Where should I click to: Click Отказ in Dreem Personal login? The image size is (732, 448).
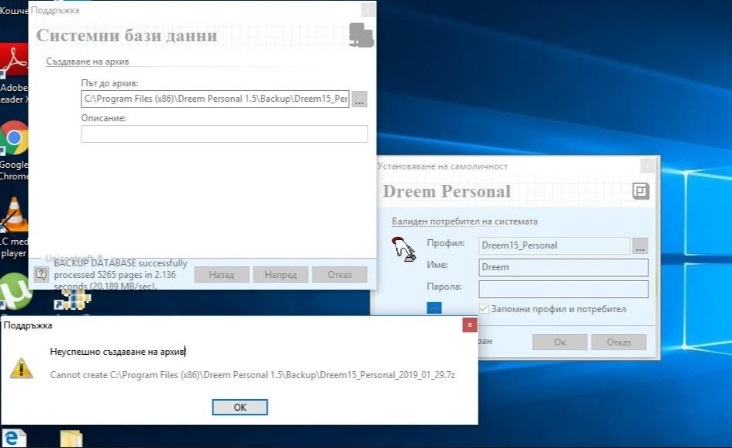click(619, 342)
